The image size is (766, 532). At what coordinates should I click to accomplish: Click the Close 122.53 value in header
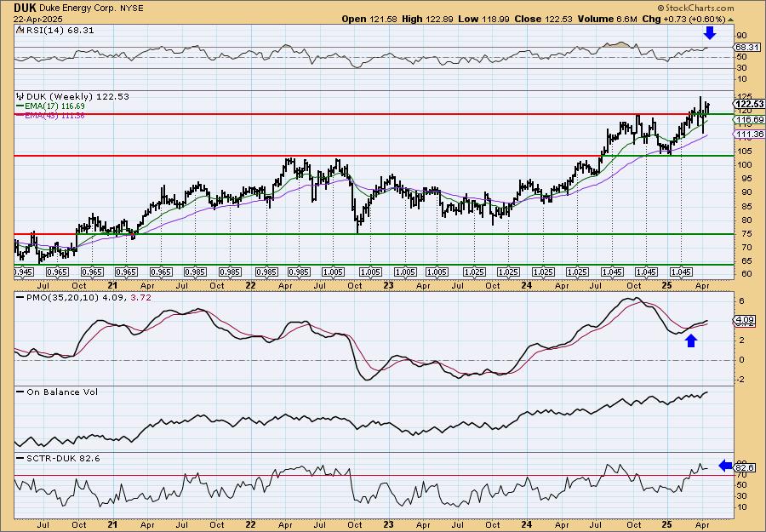(542, 19)
